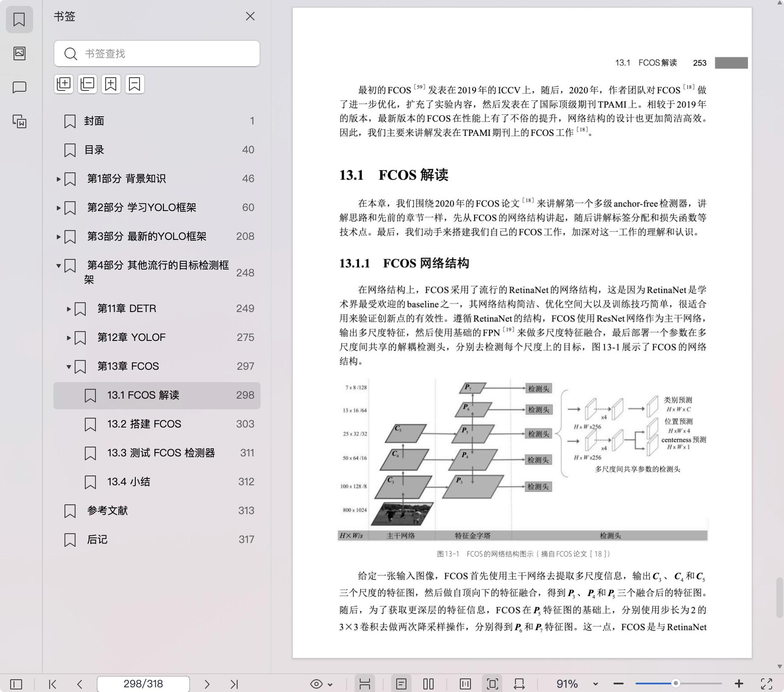Toggle the sidebar panel icon in bottom bar
784x692 pixels.
tap(16, 684)
